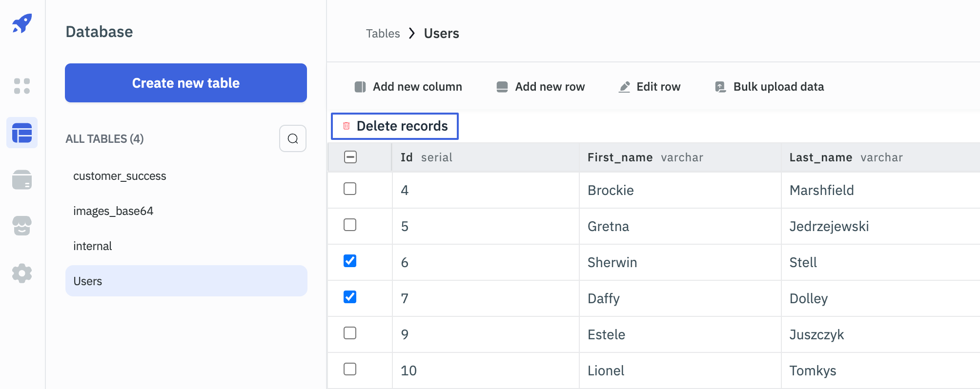Click the rocket logo icon
Screen dimensions: 980x389
22,23
